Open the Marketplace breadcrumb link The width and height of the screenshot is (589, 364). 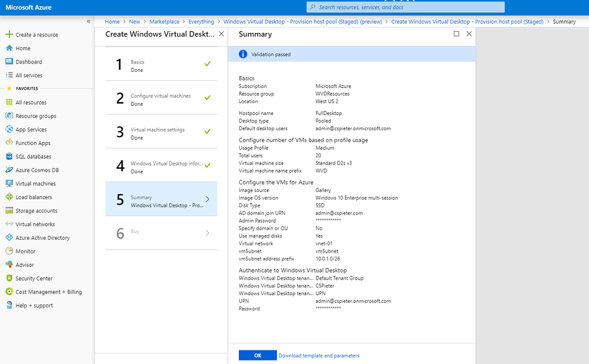(164, 22)
